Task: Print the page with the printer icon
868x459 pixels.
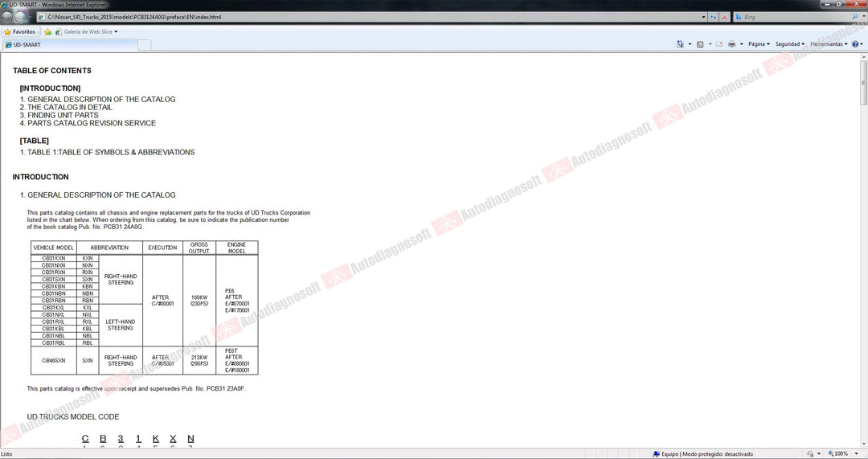Action: pos(732,43)
